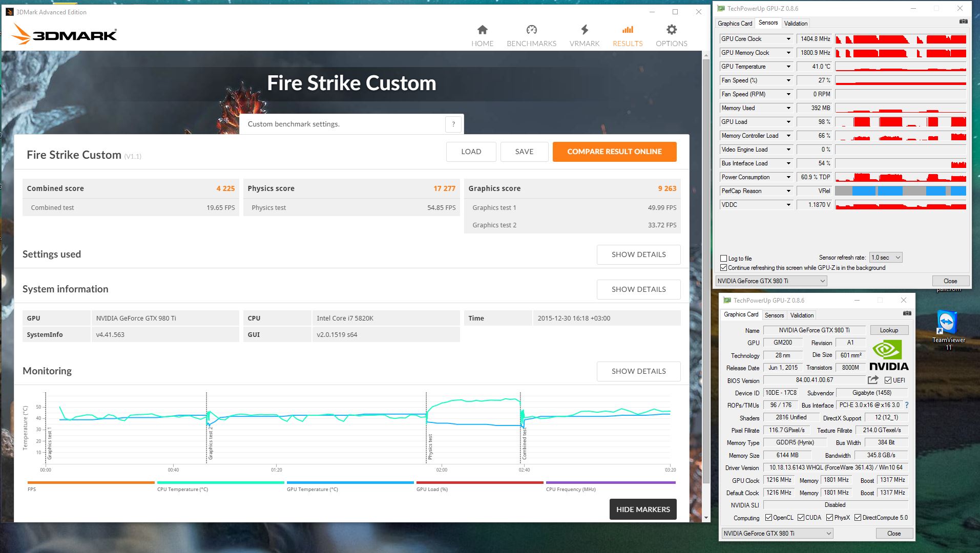This screenshot has height=553, width=980.
Task: Click the HIDE MARKERS button
Action: 643,509
